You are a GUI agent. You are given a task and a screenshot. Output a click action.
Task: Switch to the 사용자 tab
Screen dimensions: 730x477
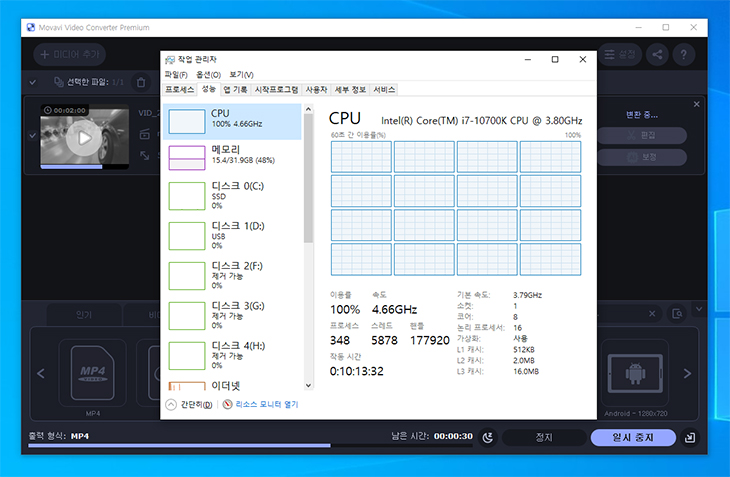point(317,90)
